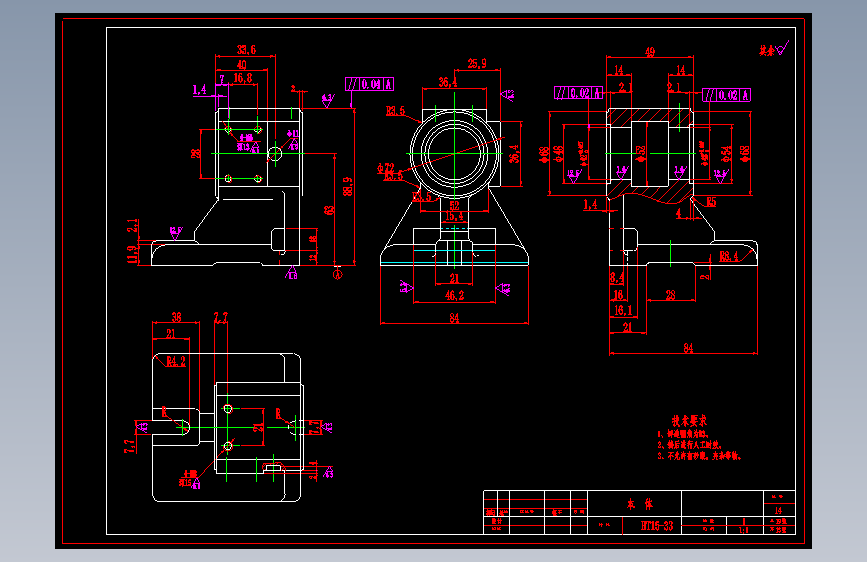
Task: Select the R4,2 radius callout
Action: click(x=176, y=361)
